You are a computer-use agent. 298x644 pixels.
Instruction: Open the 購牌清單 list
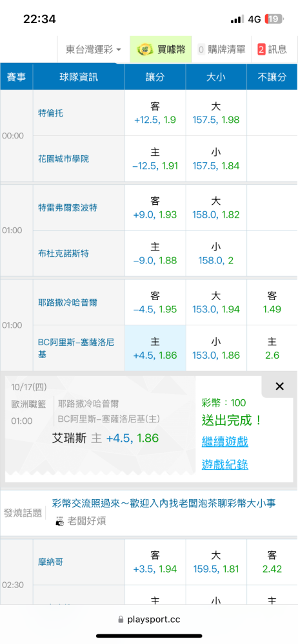(221, 50)
